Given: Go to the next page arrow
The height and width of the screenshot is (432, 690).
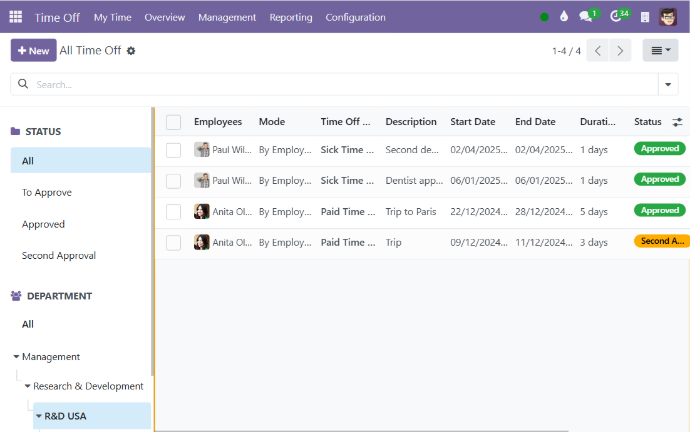Looking at the screenshot, I should (x=621, y=51).
